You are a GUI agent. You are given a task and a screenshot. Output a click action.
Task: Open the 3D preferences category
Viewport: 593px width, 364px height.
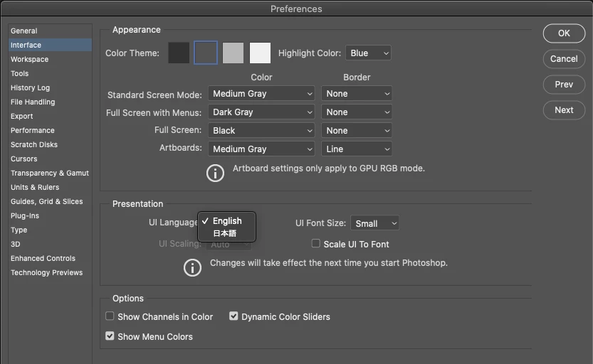[50, 245]
